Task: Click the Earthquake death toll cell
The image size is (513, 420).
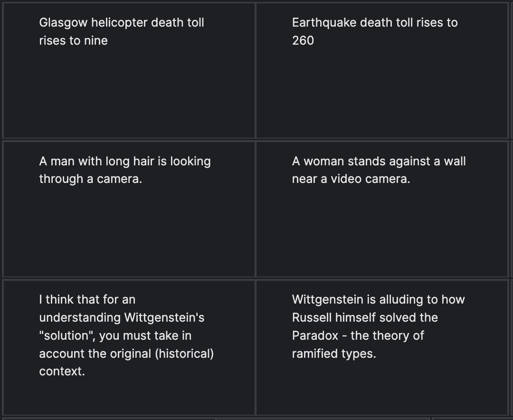Action: (382, 71)
